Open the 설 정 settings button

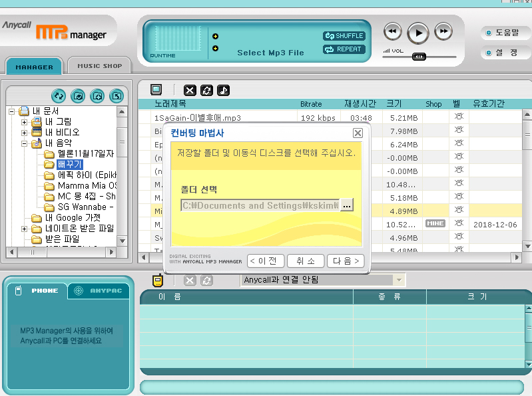click(x=505, y=53)
